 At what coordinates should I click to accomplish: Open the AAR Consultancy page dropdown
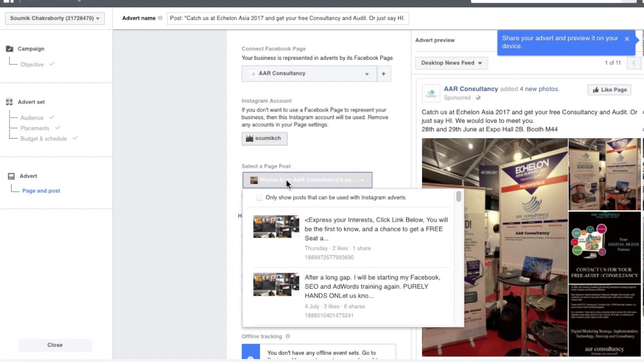309,73
